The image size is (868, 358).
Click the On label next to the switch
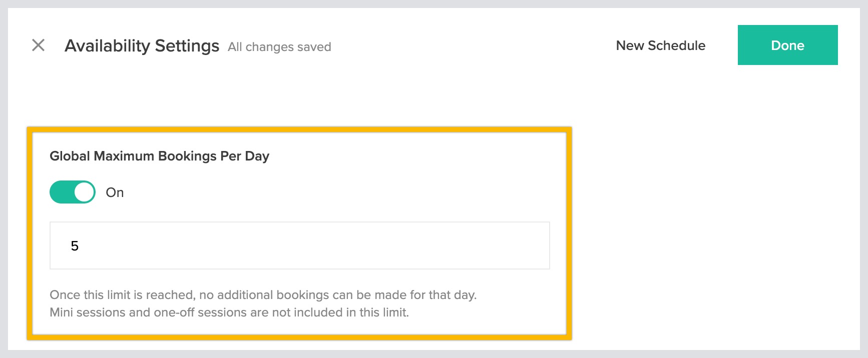click(114, 191)
